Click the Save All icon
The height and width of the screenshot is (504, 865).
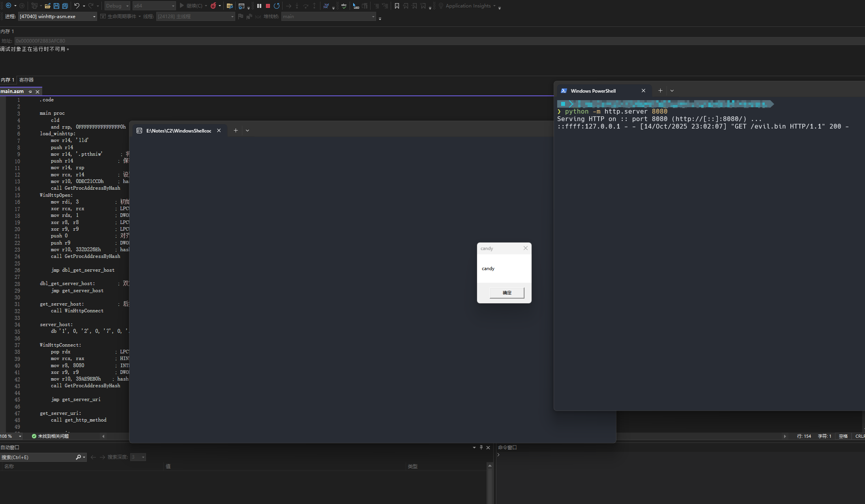(x=65, y=6)
